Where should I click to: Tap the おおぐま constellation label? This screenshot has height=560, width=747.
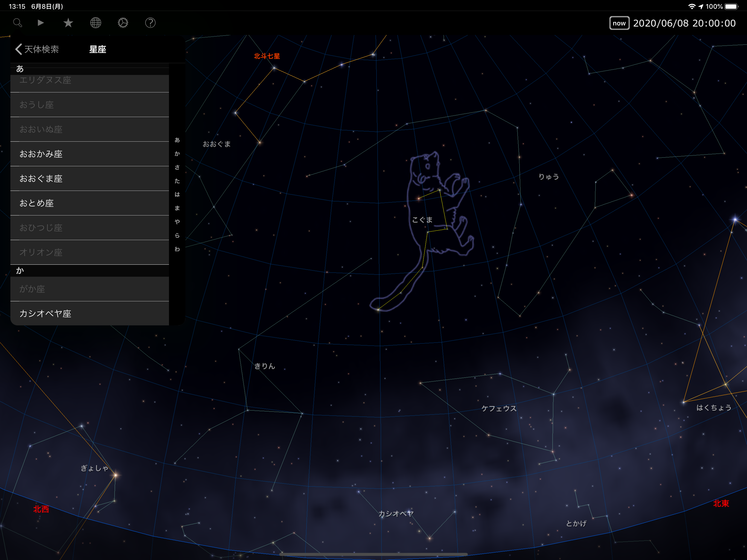(x=217, y=144)
